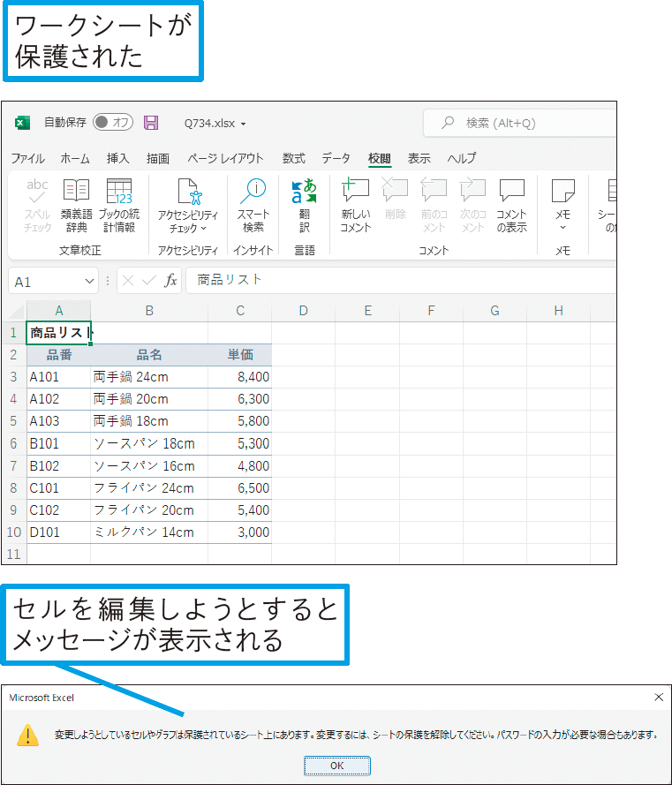Click the Excel application logo icon
The width and height of the screenshot is (672, 785).
[x=22, y=123]
